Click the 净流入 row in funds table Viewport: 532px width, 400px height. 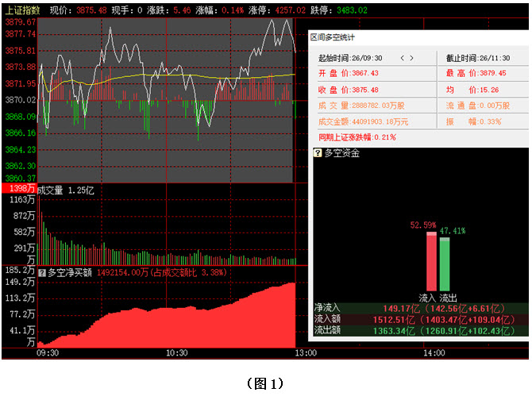pyautogui.click(x=419, y=309)
